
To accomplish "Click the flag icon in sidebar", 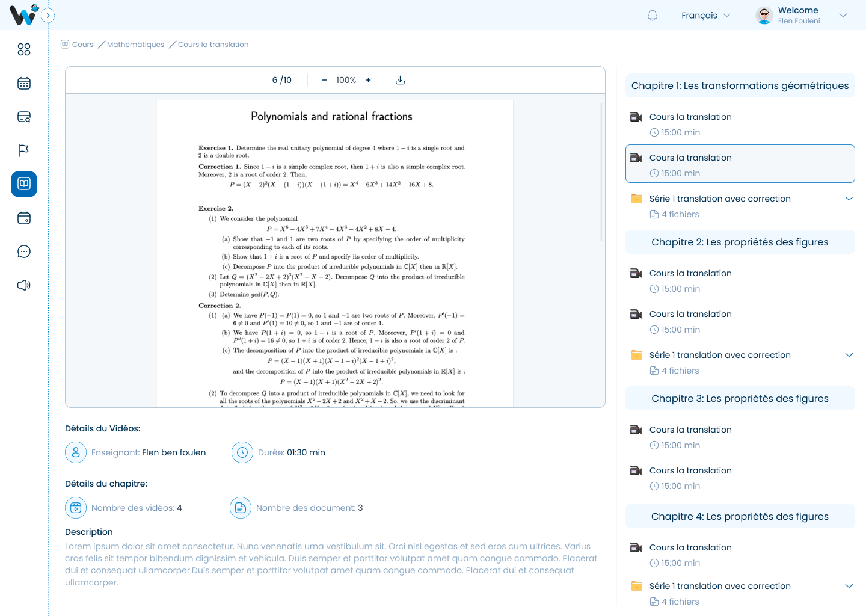I will pos(24,150).
